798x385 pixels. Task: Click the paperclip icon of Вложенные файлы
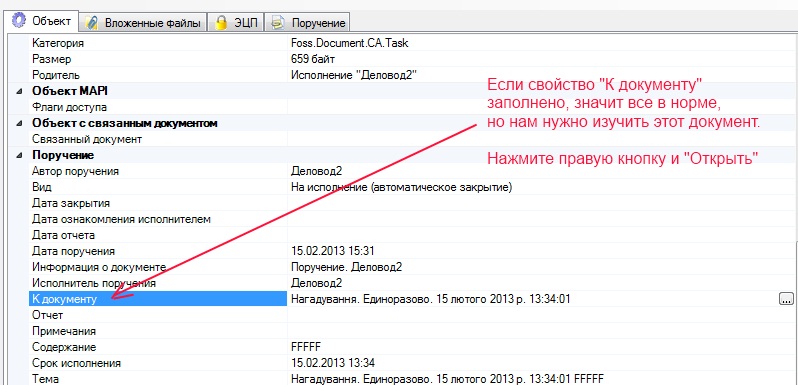coord(92,22)
